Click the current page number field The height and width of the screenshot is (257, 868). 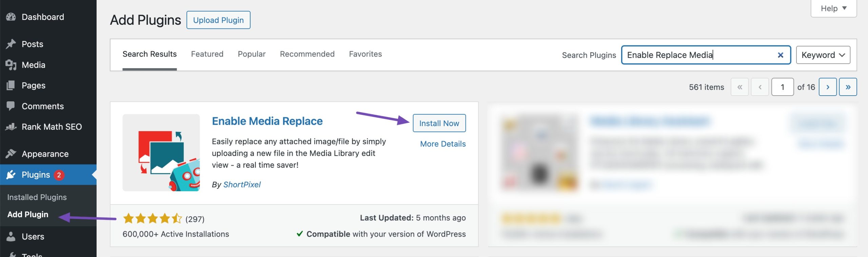point(782,87)
